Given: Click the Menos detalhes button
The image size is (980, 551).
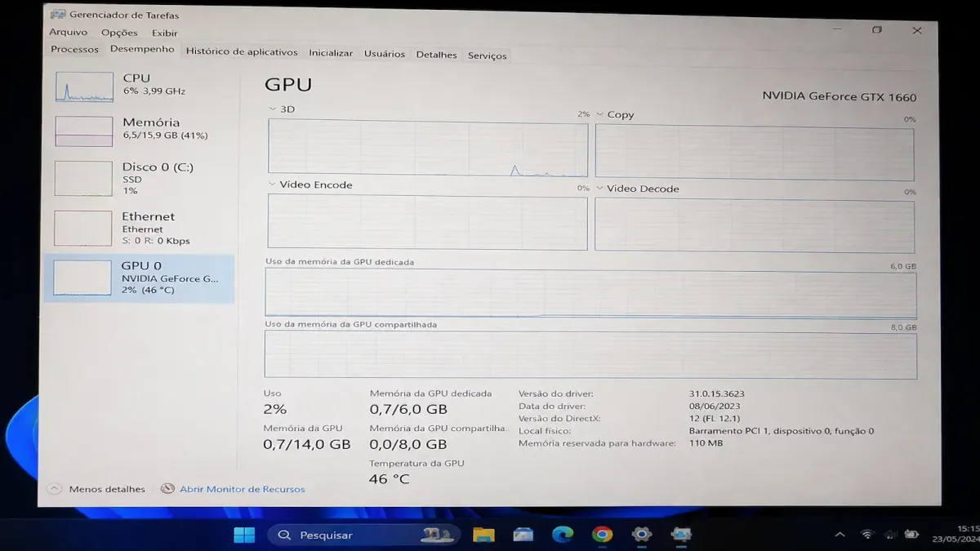Looking at the screenshot, I should point(107,489).
